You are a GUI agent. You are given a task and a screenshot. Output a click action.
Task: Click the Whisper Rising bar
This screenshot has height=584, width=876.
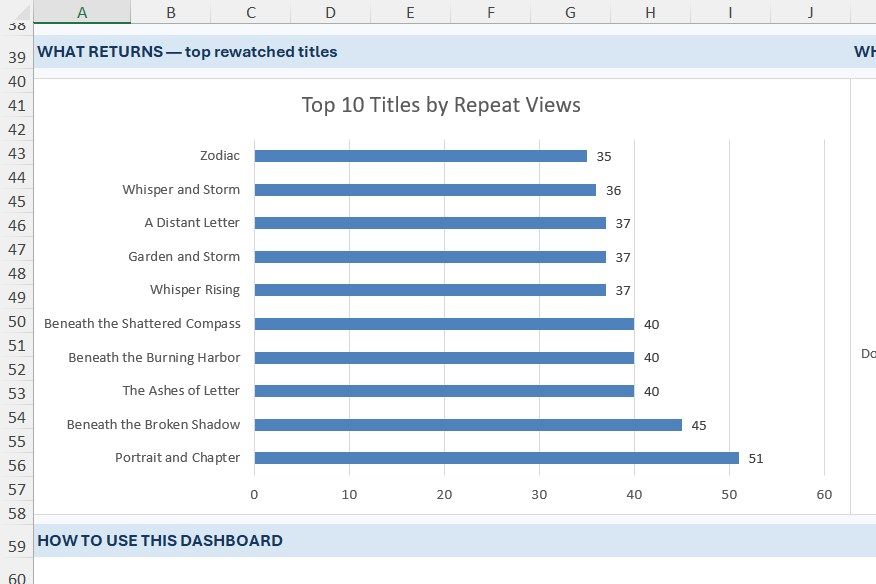point(430,290)
